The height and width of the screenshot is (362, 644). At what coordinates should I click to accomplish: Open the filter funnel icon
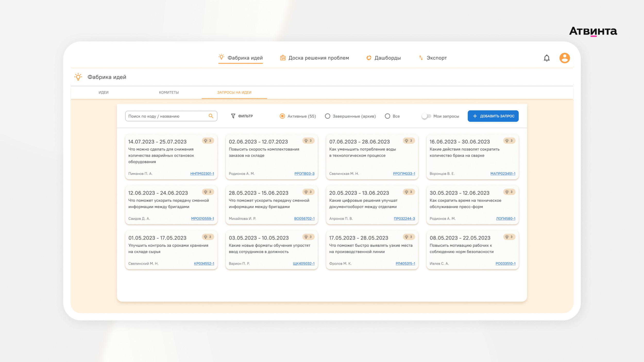coord(233,116)
